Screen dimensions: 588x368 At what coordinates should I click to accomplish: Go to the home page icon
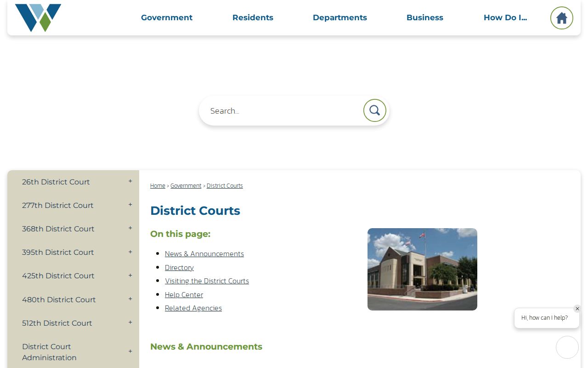(x=561, y=18)
